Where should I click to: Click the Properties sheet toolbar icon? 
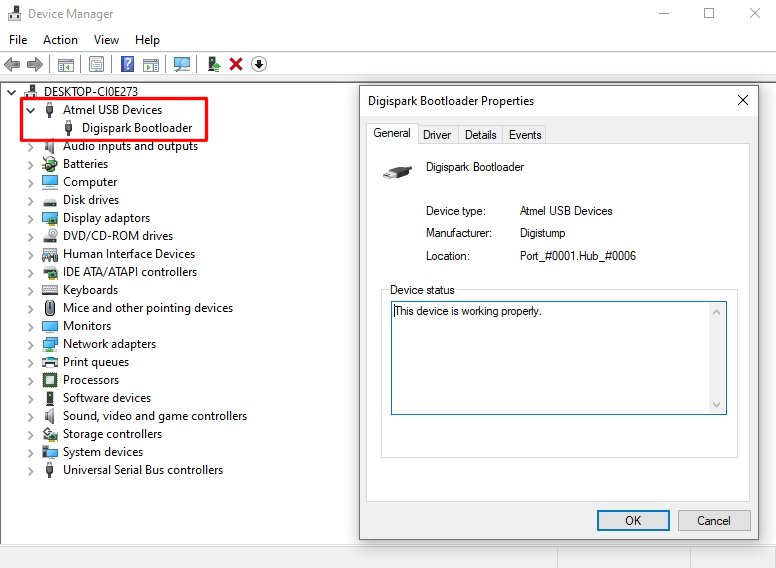click(97, 64)
